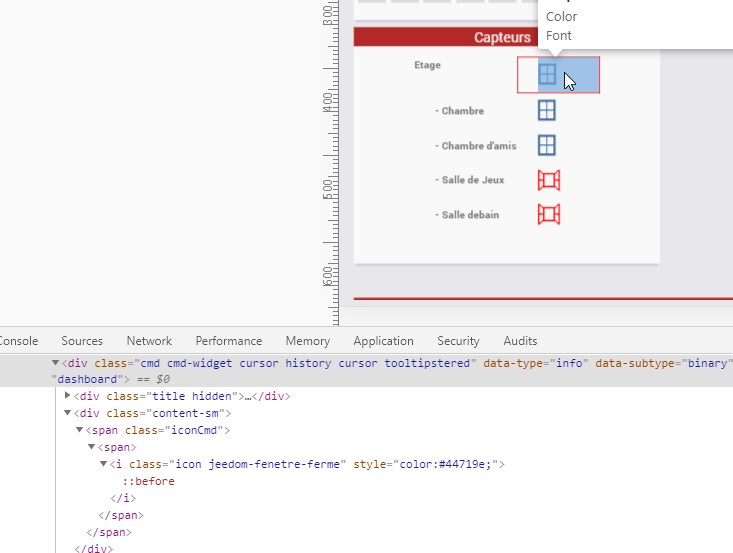This screenshot has height=553, width=733.
Task: Click the Chambre d'amis window icon
Action: pyautogui.click(x=547, y=145)
